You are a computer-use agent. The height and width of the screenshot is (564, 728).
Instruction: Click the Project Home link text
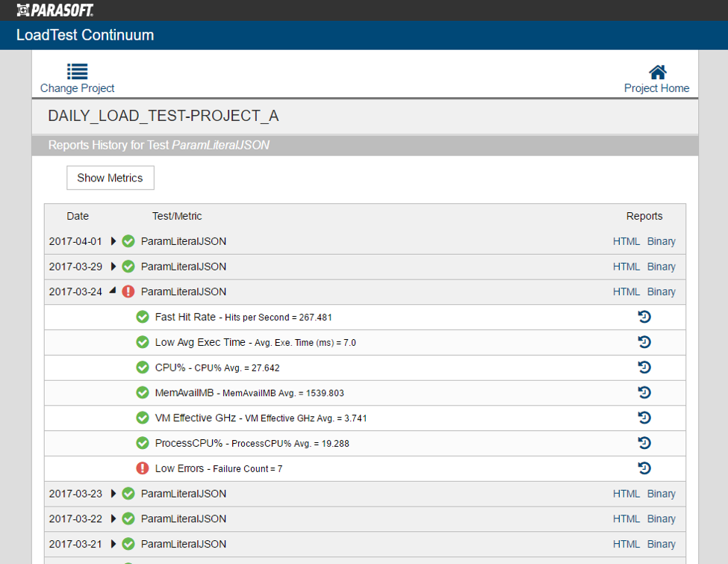(x=656, y=88)
